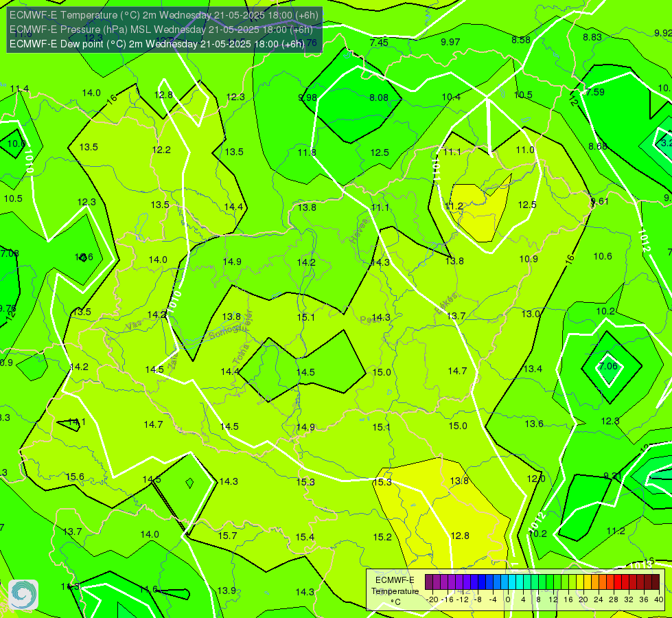
Task: Click the 15.7 temperature value
Action: click(x=228, y=536)
